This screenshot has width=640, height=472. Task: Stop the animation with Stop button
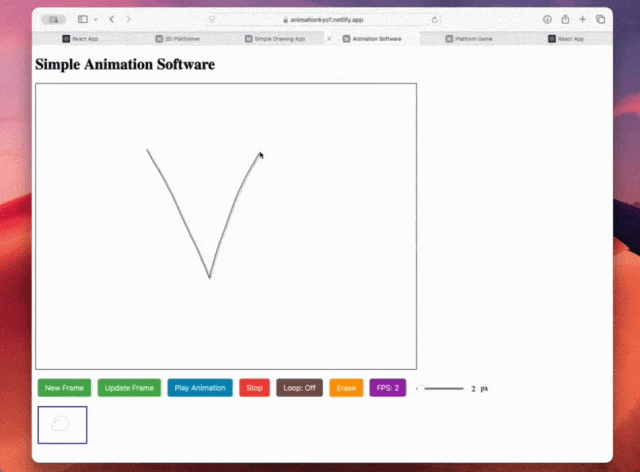coord(254,388)
